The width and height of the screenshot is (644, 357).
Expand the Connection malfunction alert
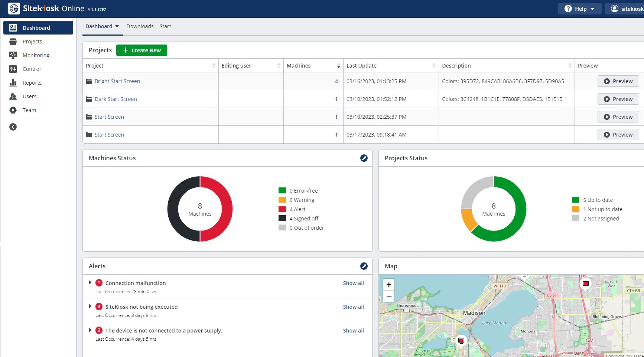coord(90,283)
